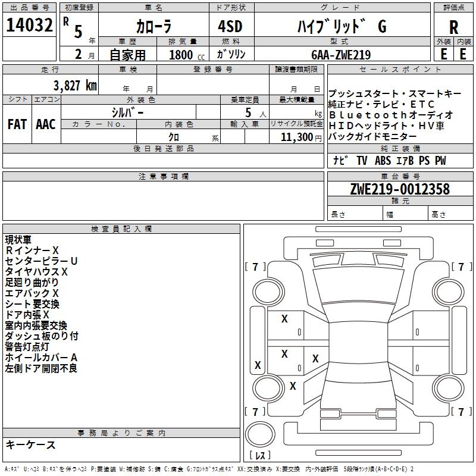The height and width of the screenshot is (476, 476).
Task: Click the 高さ dimension field
Action: tap(451, 213)
